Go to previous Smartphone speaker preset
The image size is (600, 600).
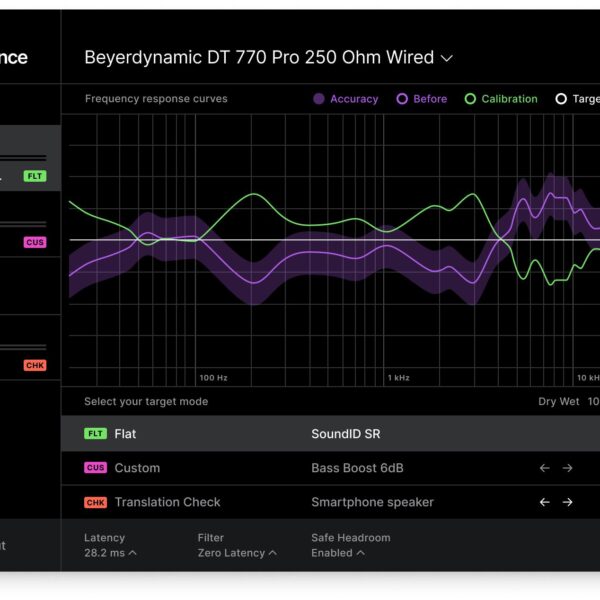(x=544, y=502)
